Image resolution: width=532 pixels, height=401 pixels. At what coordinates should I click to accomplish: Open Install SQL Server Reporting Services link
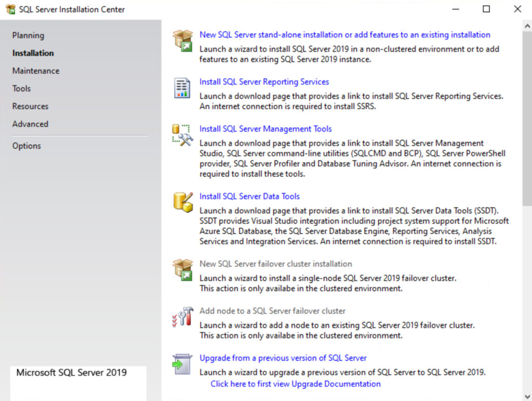tap(264, 82)
